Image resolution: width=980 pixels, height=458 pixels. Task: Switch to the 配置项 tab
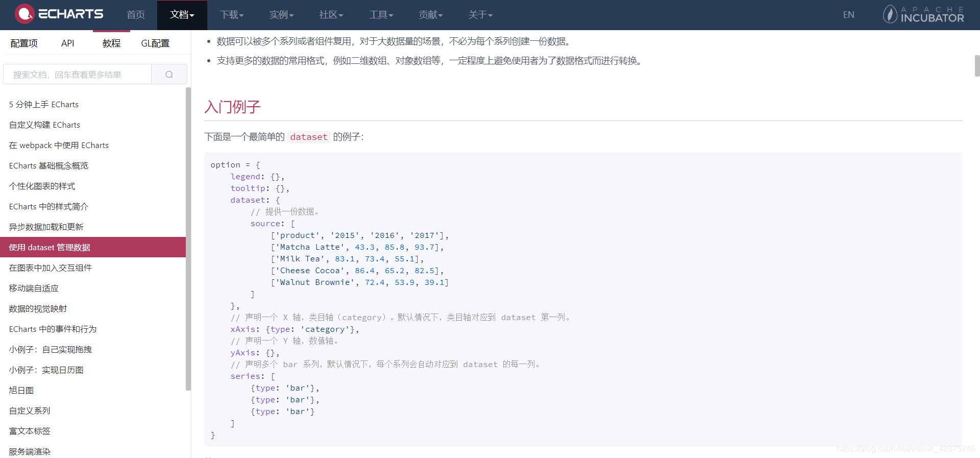[x=24, y=43]
